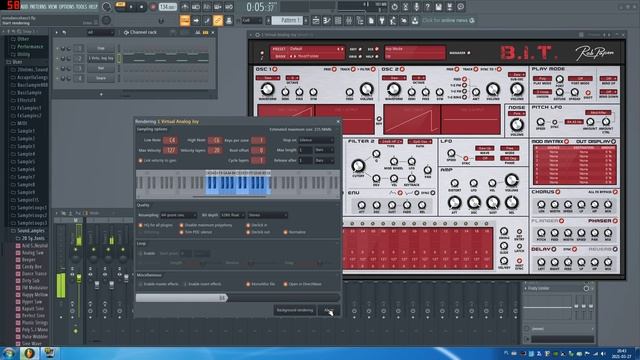This screenshot has width=640, height=360.
Task: Open the PATTERNS menu
Action: coord(38,7)
